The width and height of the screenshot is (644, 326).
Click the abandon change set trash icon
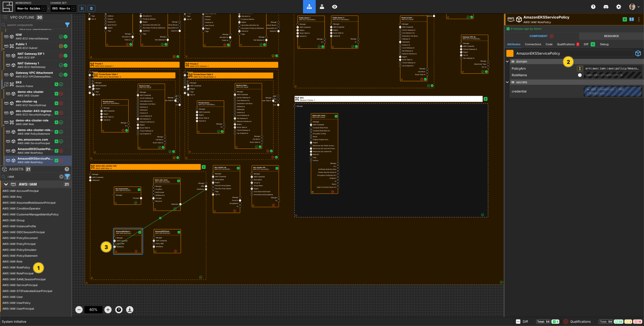click(x=91, y=8)
